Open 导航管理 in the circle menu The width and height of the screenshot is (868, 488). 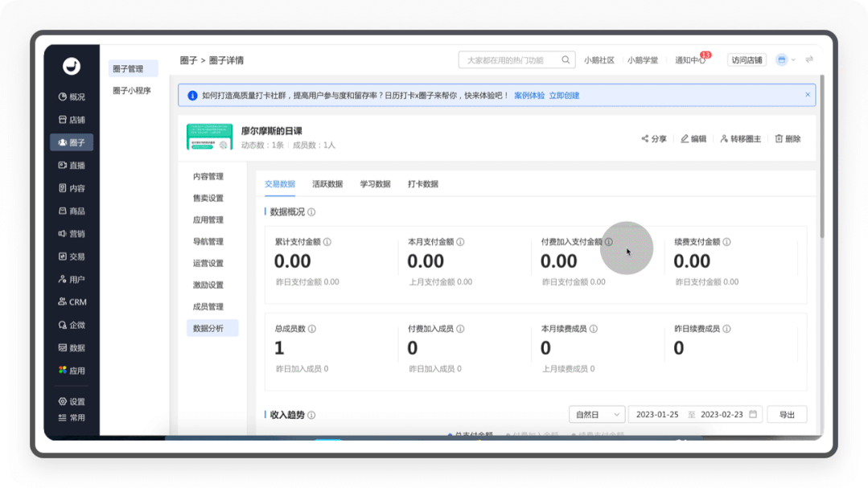[x=208, y=241]
